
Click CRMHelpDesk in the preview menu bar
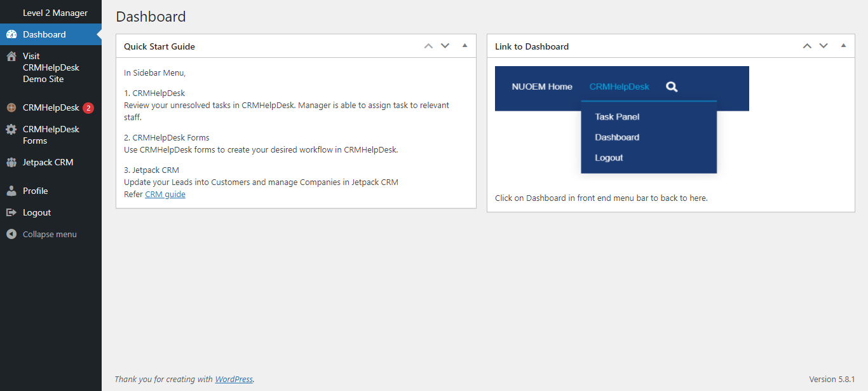[x=620, y=86]
